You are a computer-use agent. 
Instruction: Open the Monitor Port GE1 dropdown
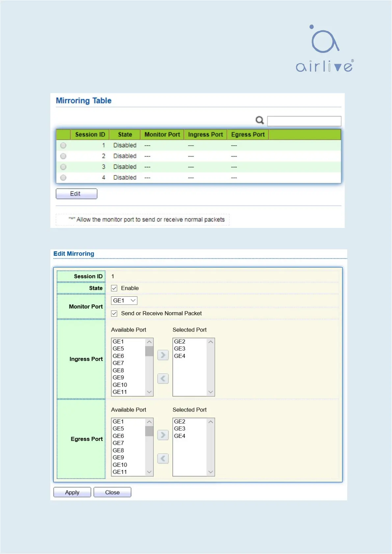click(124, 301)
